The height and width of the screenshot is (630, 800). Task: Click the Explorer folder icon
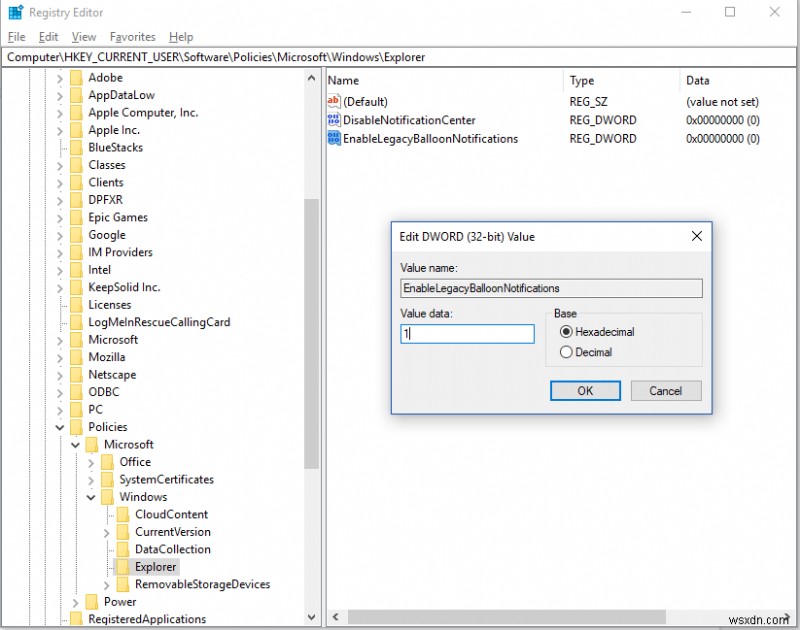(x=123, y=567)
